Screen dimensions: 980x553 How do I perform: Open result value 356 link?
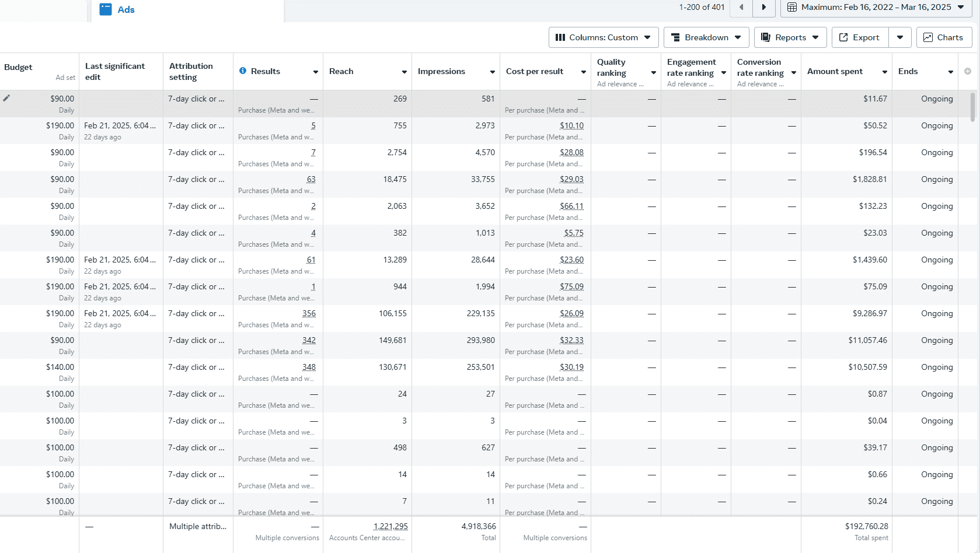[309, 313]
